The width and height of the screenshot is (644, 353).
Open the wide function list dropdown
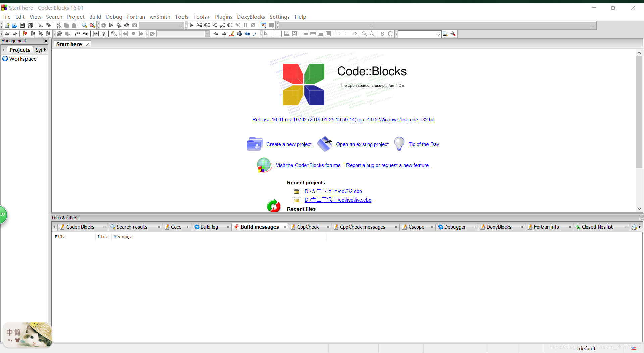[486, 26]
